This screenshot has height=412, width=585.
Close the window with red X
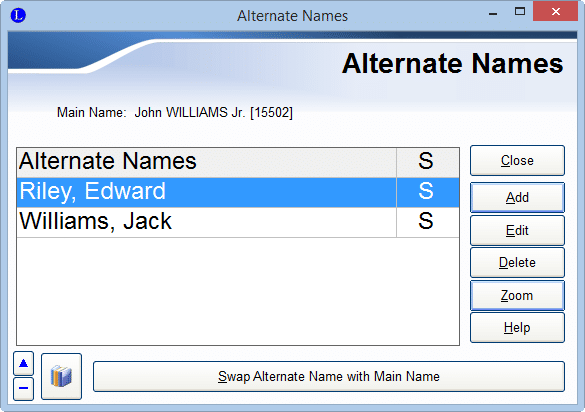click(x=556, y=12)
